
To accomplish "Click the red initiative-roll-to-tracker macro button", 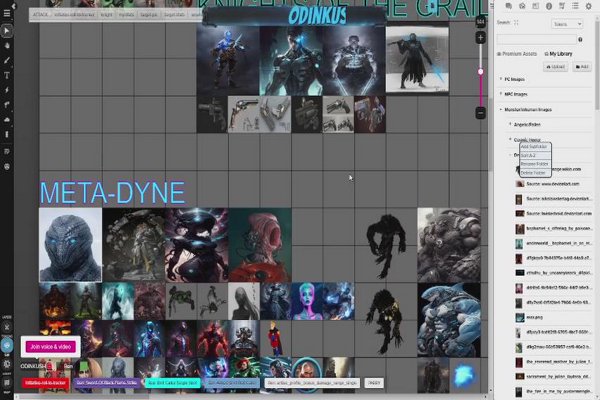I will tap(46, 383).
